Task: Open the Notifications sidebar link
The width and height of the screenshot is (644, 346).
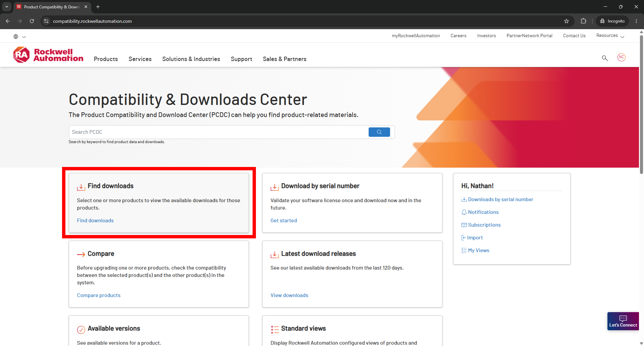Action: click(x=483, y=212)
